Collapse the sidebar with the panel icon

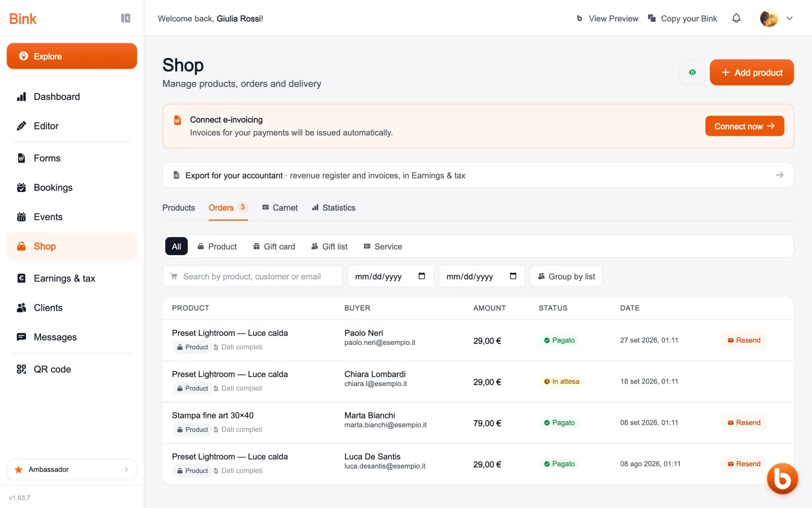[x=126, y=18]
